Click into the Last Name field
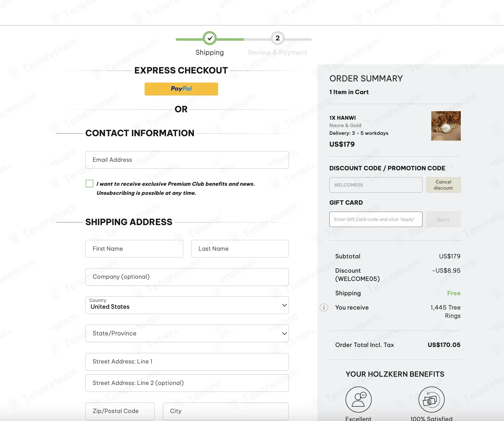This screenshot has width=504, height=421. (x=240, y=249)
